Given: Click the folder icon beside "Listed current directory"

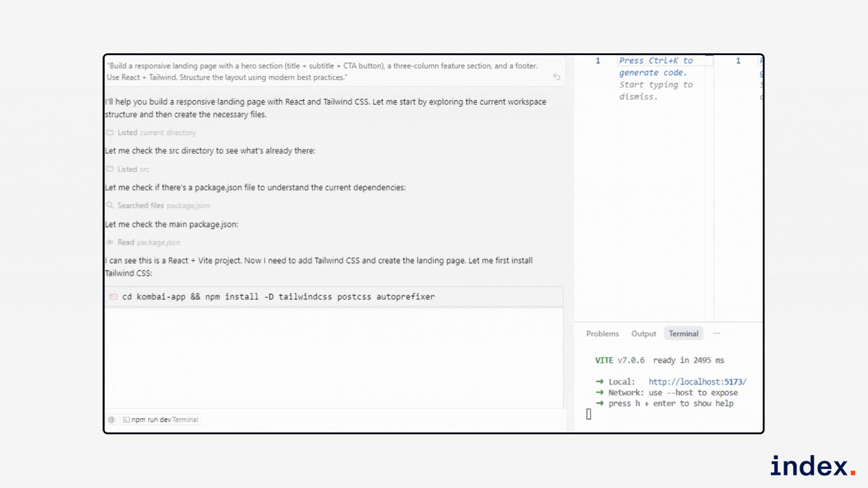Looking at the screenshot, I should click(110, 132).
